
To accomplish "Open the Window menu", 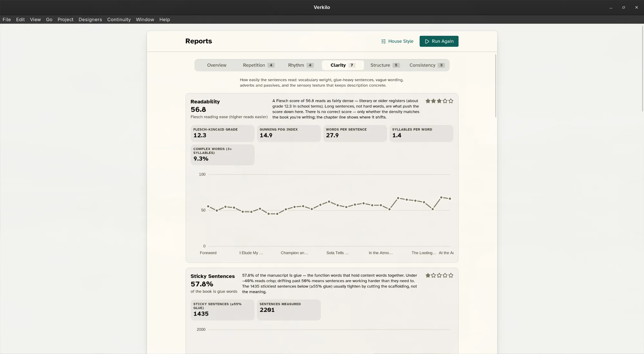I will 145,20.
